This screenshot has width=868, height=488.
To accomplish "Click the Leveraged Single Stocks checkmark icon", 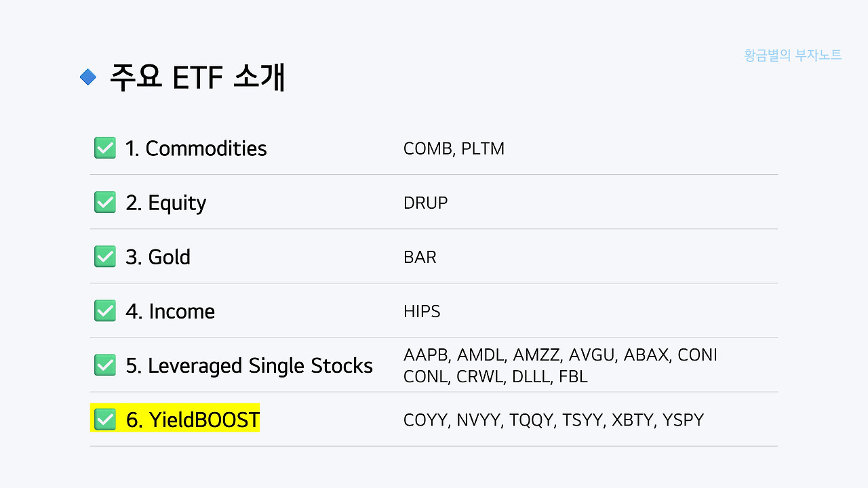I will (x=104, y=365).
